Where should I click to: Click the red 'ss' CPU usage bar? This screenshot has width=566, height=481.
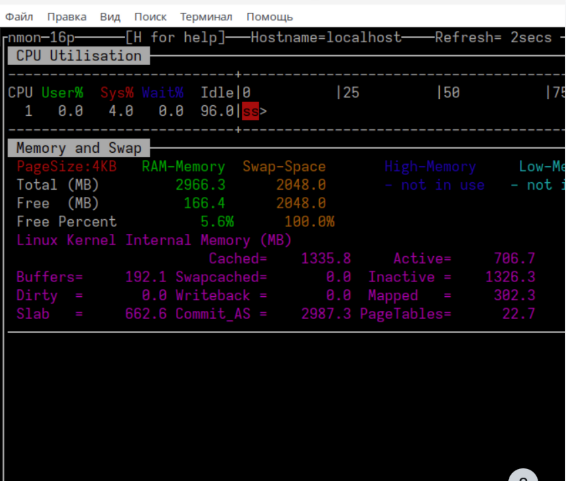coord(251,111)
